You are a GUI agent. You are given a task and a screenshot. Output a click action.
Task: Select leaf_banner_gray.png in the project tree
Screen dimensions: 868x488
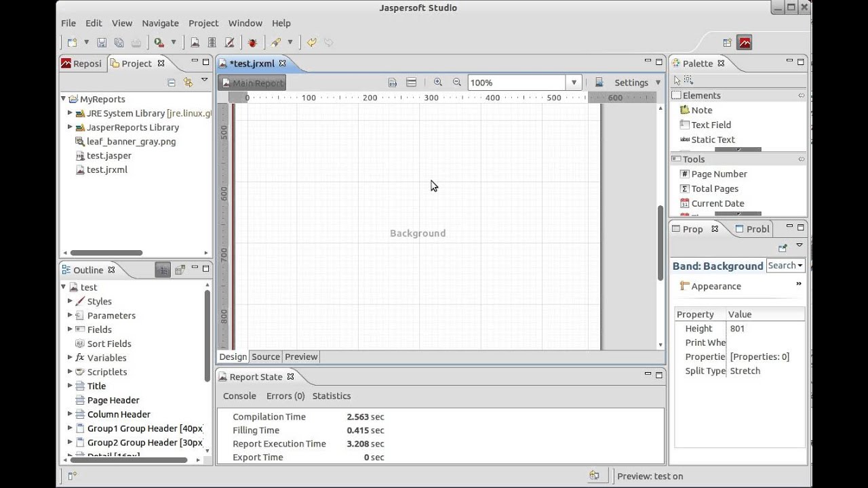point(126,142)
